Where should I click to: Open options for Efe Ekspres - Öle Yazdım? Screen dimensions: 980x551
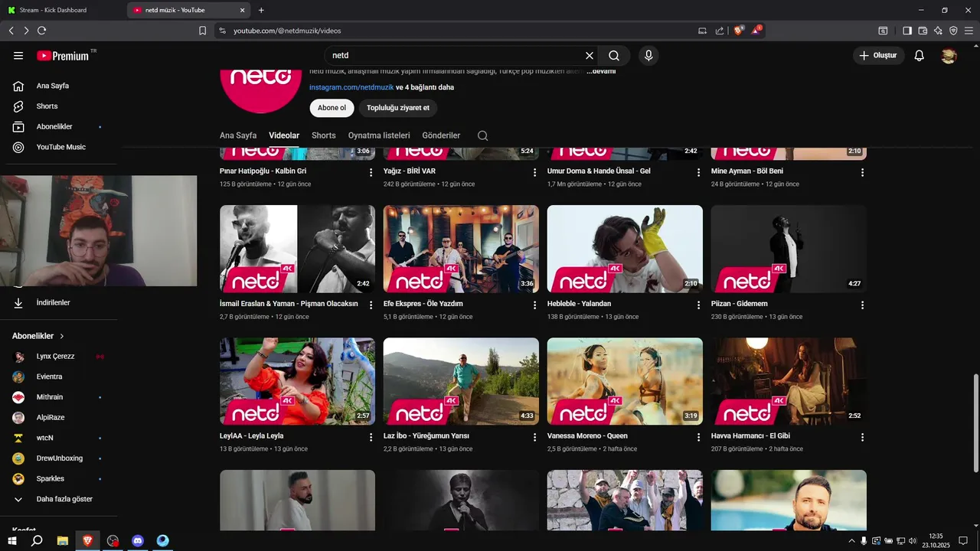(x=535, y=305)
